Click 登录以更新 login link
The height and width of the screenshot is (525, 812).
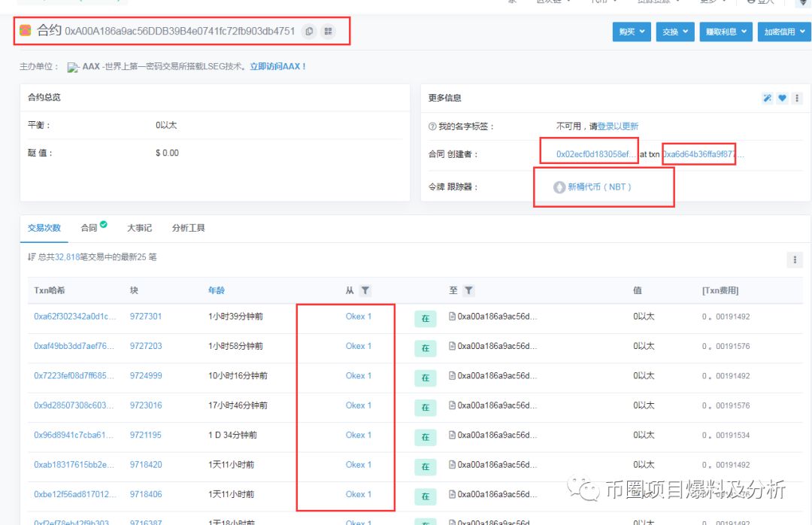tap(618, 126)
